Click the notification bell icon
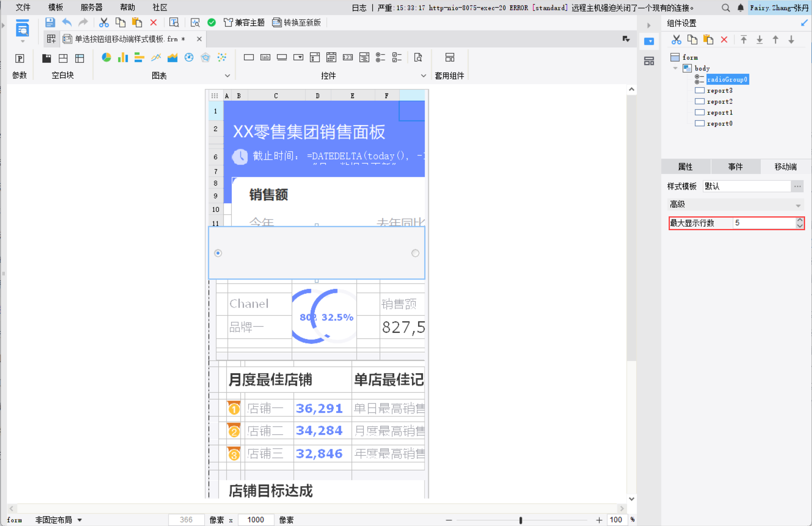Screen dimensions: 812x526 (x=740, y=7)
